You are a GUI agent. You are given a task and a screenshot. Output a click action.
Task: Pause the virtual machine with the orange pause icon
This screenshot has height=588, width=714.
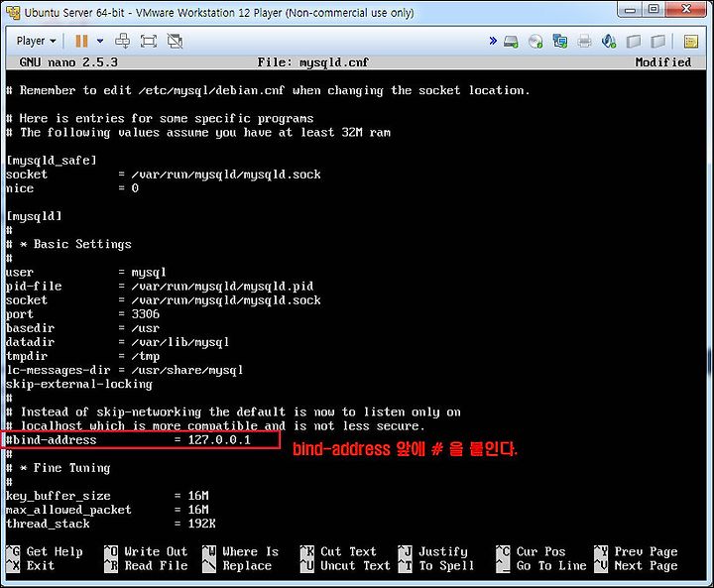[x=81, y=41]
